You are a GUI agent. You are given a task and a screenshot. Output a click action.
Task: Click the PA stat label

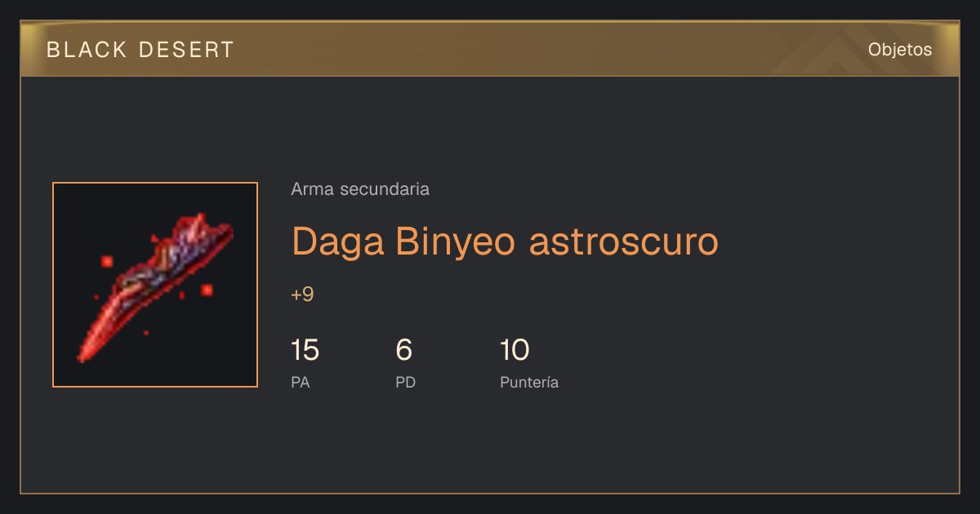(300, 382)
